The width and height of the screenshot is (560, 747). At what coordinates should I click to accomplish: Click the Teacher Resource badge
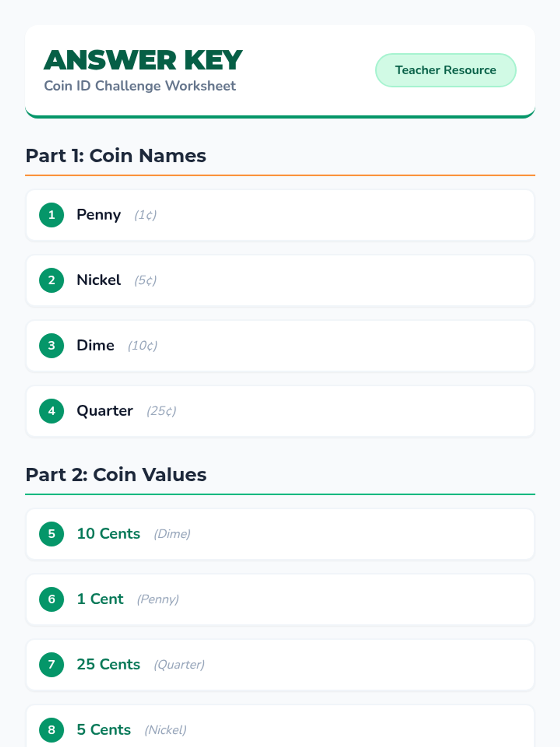(x=446, y=70)
